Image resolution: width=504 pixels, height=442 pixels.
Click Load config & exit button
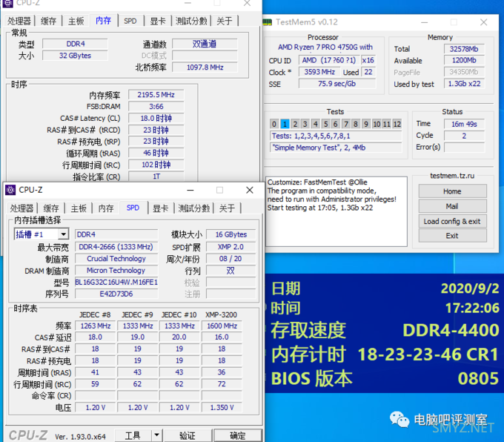click(x=452, y=221)
